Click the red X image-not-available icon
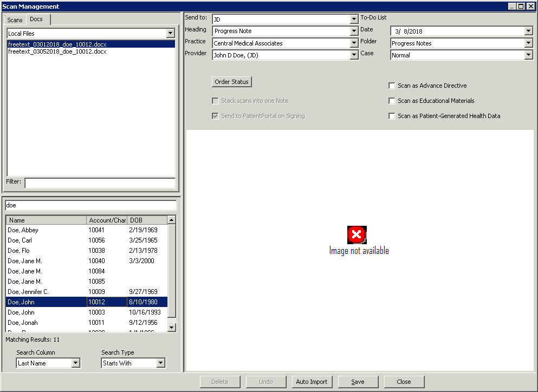This screenshot has height=392, width=538. [x=356, y=234]
